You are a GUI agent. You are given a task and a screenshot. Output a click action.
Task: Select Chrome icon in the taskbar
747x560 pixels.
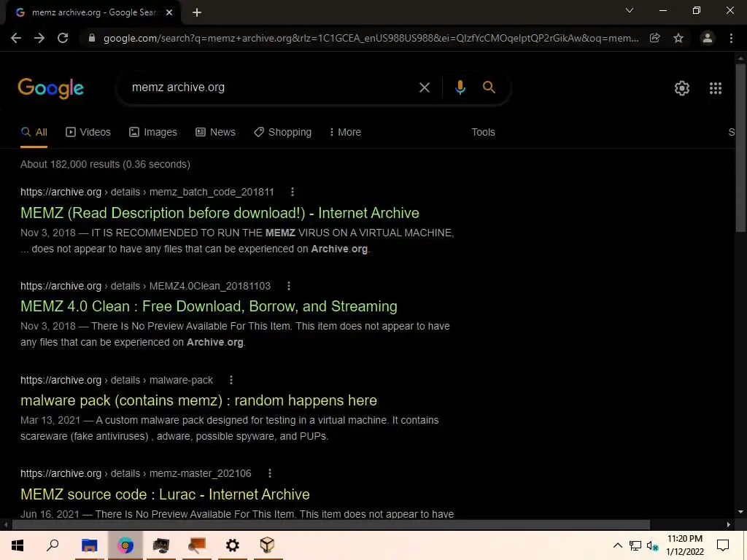tap(125, 545)
